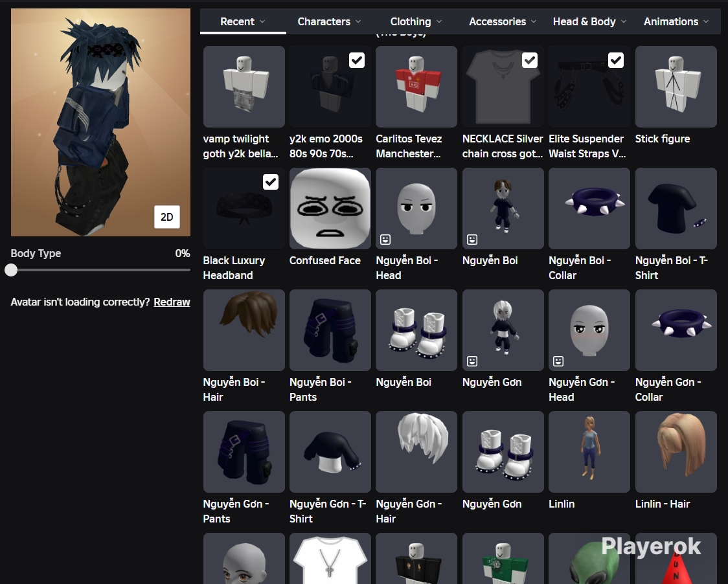The image size is (728, 584).
Task: Open the Animations tab
Action: pos(676,22)
